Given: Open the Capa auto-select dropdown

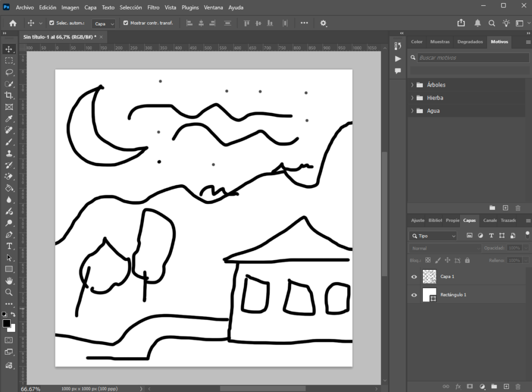Looking at the screenshot, I should coord(104,24).
